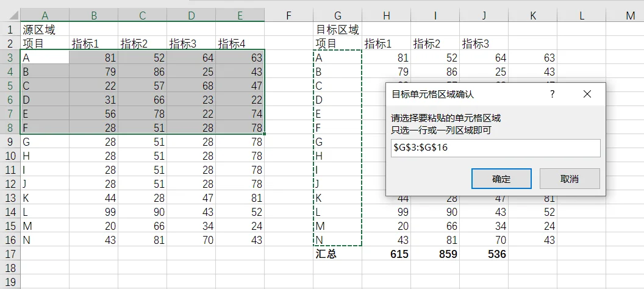Click cell H2 指标1 in target area
This screenshot has height=289, width=644.
click(387, 43)
